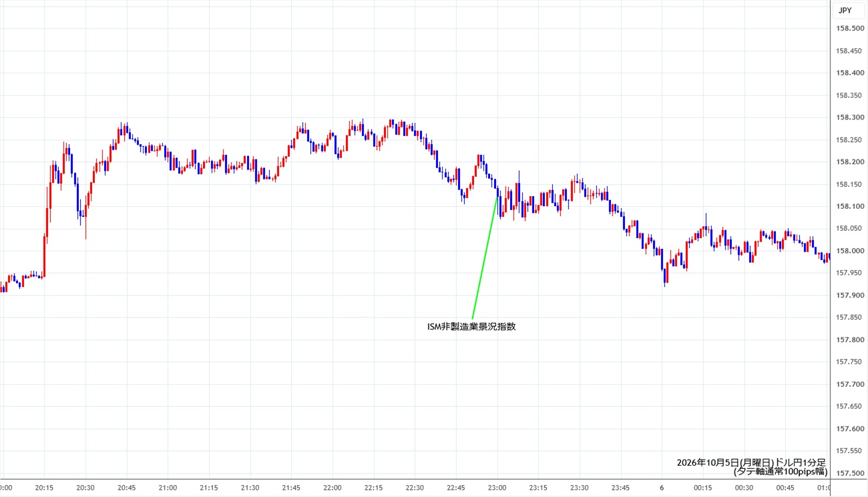Click the 157.700 price axis label
868x497 pixels.
tap(851, 384)
